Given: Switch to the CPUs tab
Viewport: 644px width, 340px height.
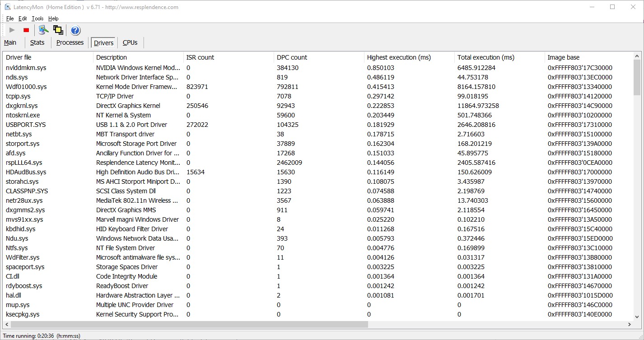Looking at the screenshot, I should [130, 42].
